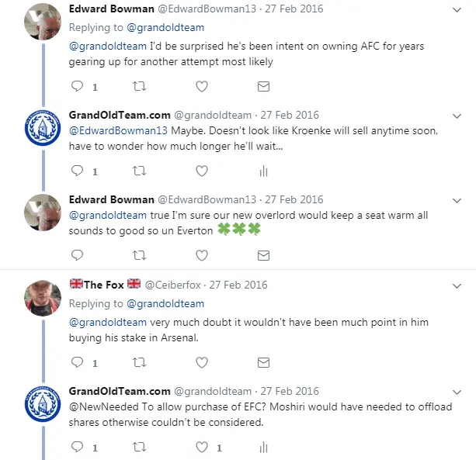Reply to the Kroenke tweet

[77, 171]
